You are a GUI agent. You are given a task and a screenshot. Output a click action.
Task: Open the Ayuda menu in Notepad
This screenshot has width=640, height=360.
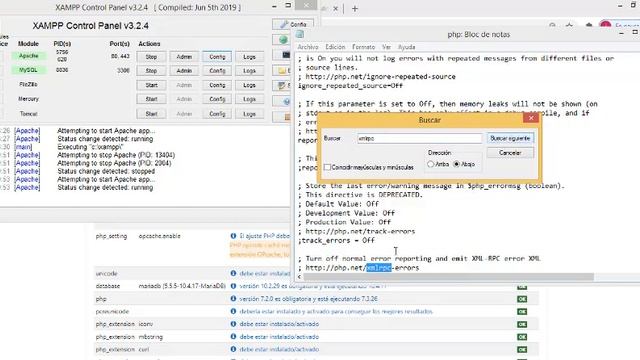pyautogui.click(x=407, y=47)
